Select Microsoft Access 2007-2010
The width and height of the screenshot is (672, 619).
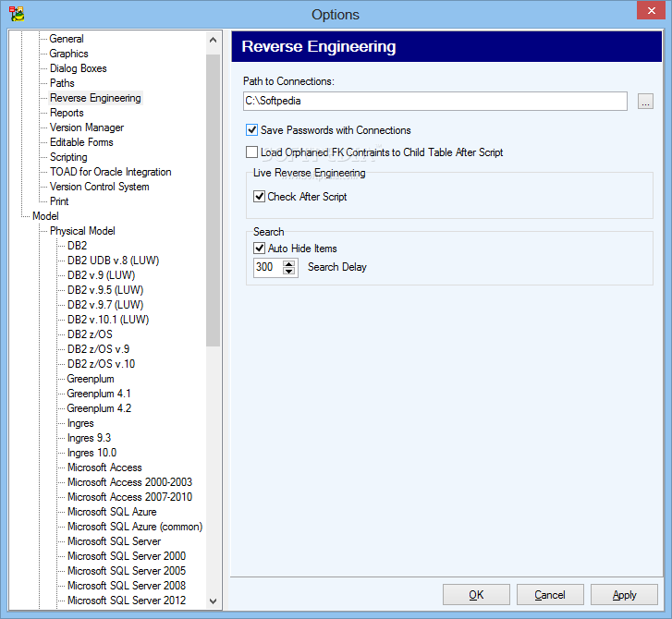click(129, 497)
